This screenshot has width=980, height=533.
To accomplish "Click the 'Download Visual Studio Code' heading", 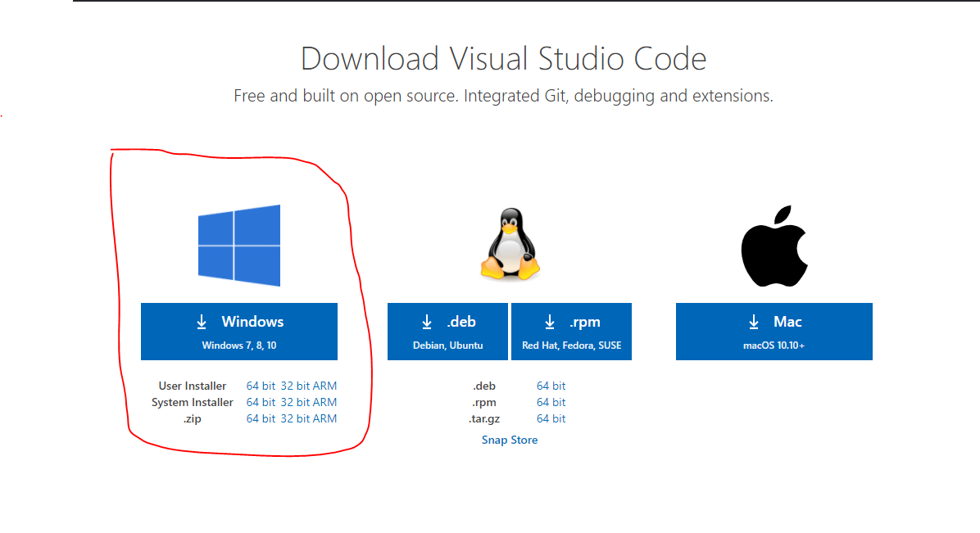I will tap(504, 59).
